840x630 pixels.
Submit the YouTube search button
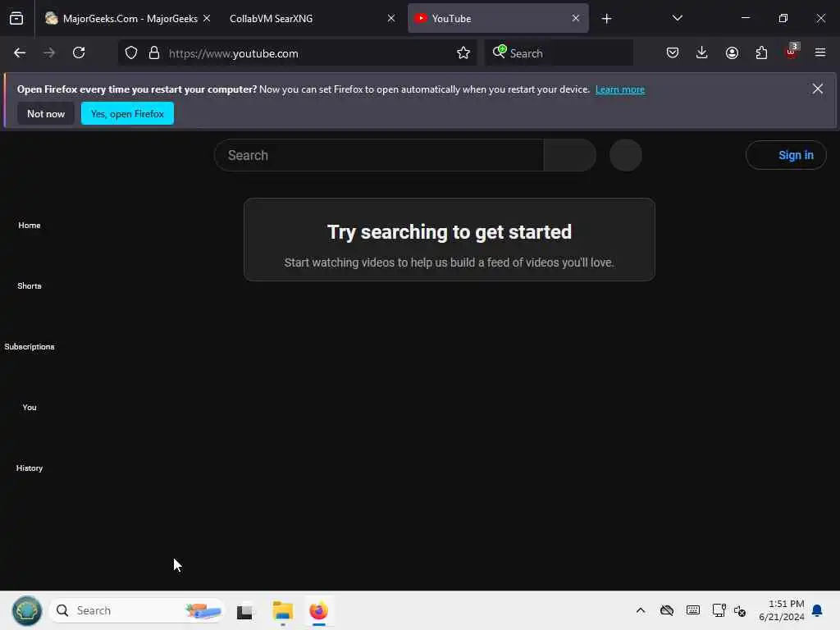pos(570,155)
